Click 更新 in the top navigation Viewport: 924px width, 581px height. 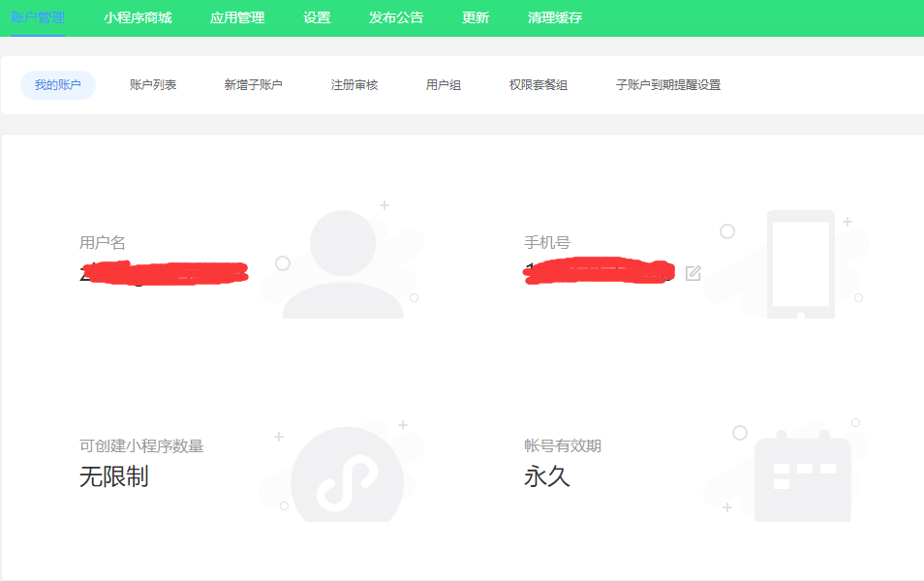point(475,16)
